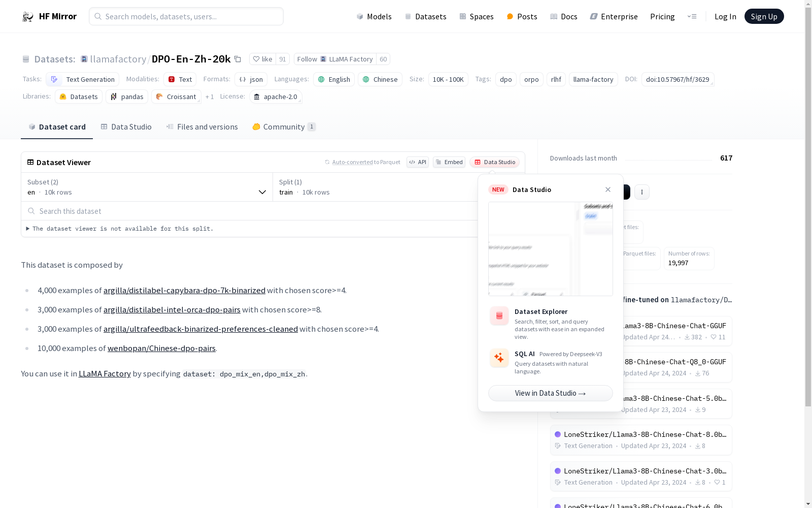Open the vertical three-dot options menu
Viewport: 812px width, 508px height.
(642, 192)
